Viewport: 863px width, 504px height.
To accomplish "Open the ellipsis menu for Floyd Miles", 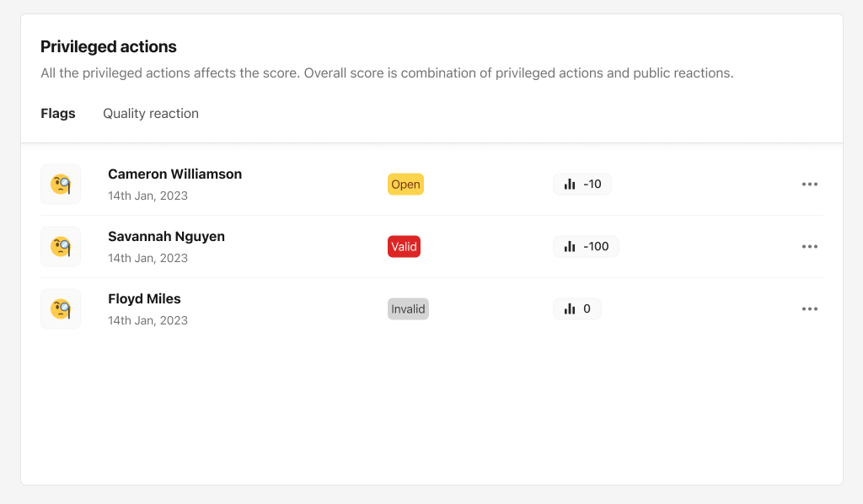I will [810, 308].
